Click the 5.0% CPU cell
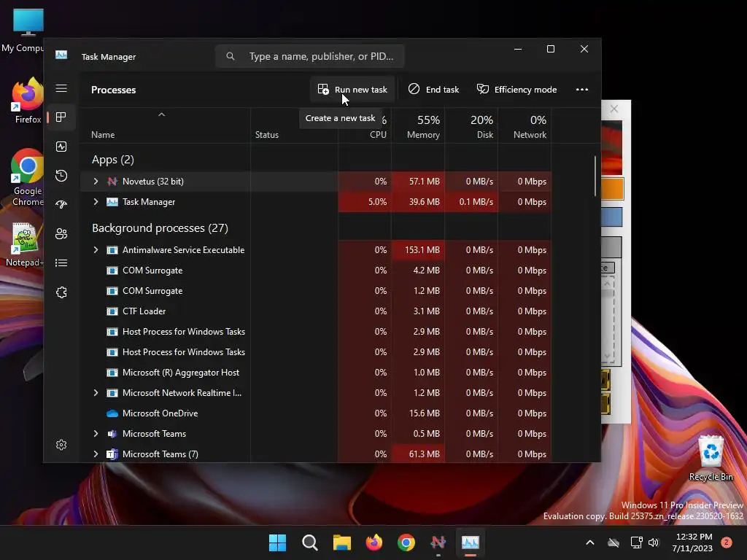The width and height of the screenshot is (747, 560). [x=365, y=202]
